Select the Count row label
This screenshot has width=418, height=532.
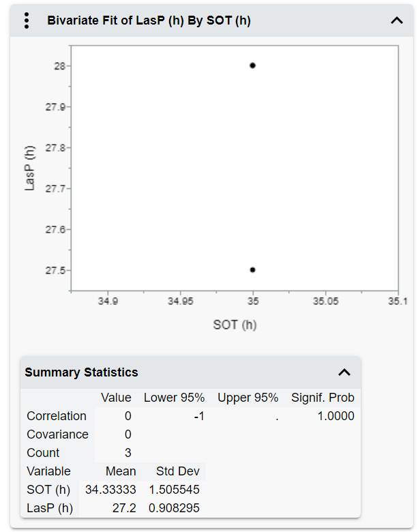coord(43,453)
